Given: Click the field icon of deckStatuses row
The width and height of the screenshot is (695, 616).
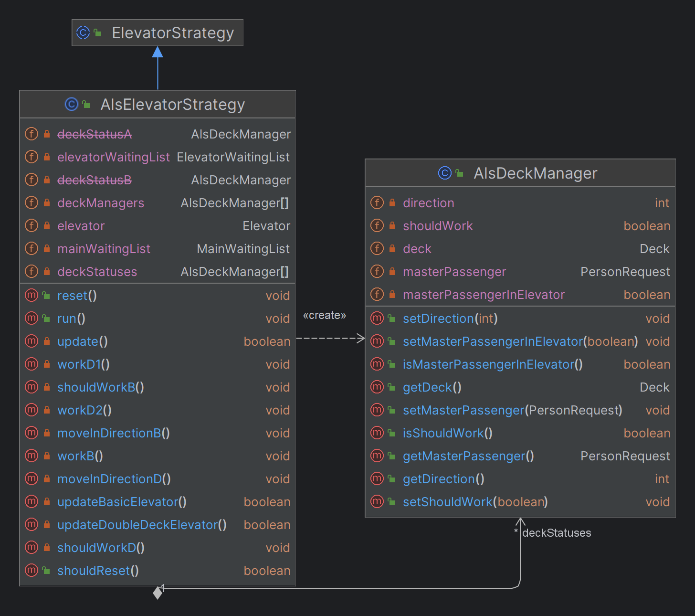Looking at the screenshot, I should coord(32,271).
